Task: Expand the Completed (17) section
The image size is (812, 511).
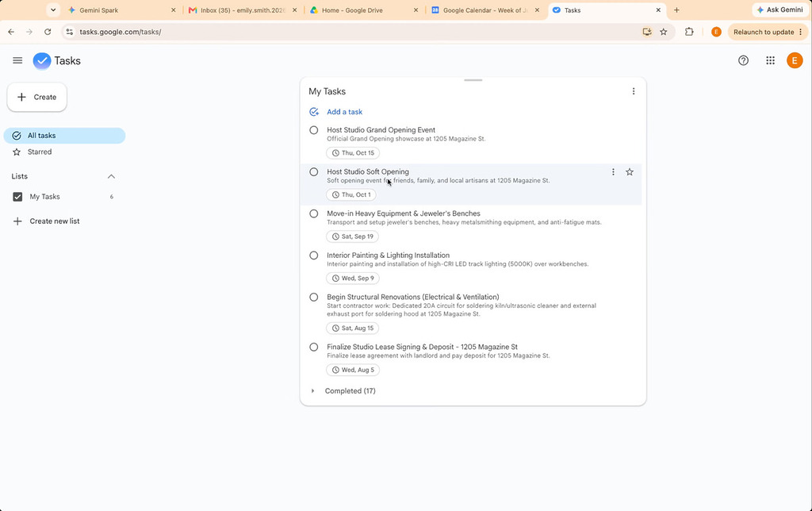Action: tap(312, 390)
